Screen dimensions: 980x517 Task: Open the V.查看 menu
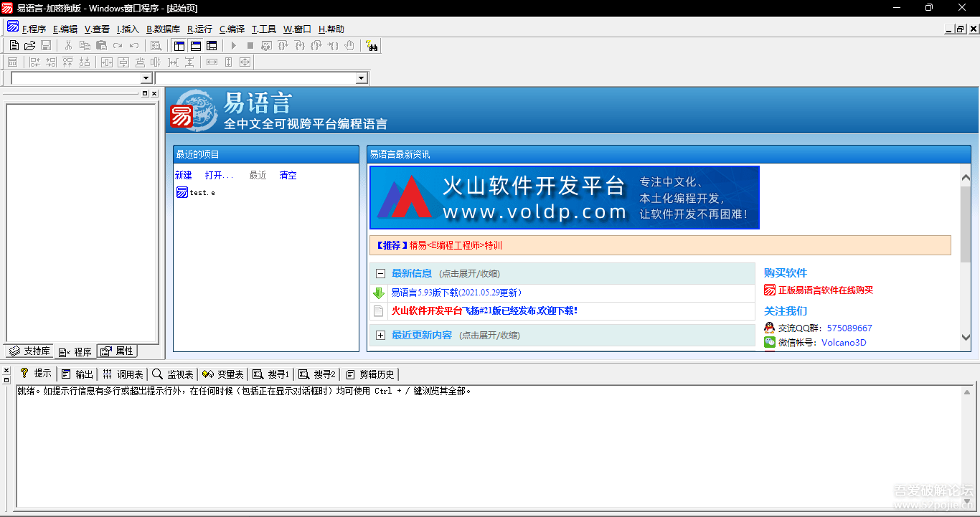(97, 29)
